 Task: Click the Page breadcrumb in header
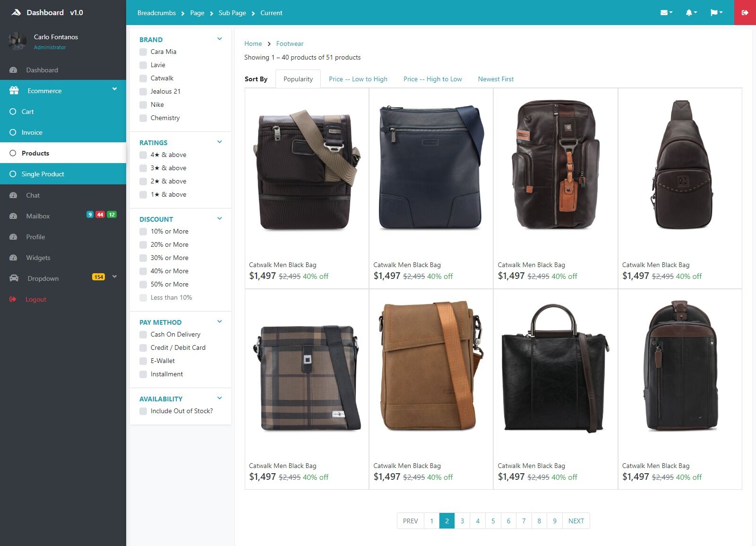pos(197,13)
